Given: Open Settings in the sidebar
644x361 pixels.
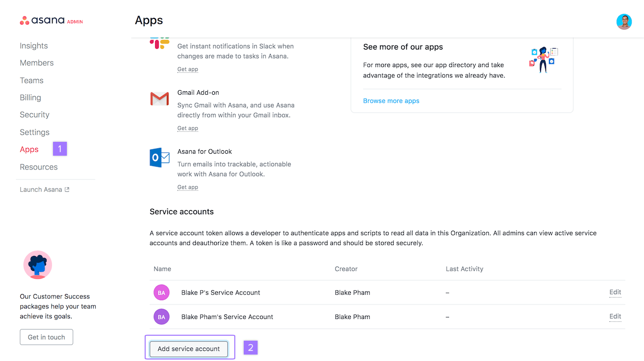Looking at the screenshot, I should pyautogui.click(x=35, y=132).
